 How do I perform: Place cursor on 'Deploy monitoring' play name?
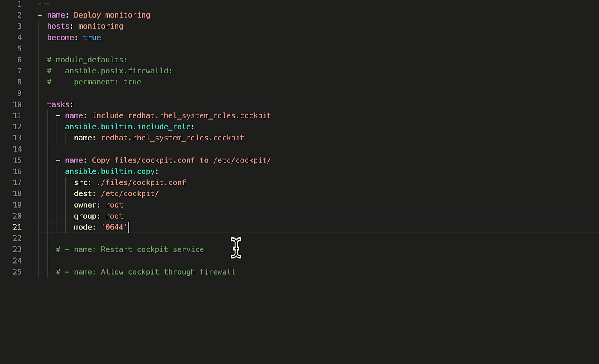pos(112,15)
